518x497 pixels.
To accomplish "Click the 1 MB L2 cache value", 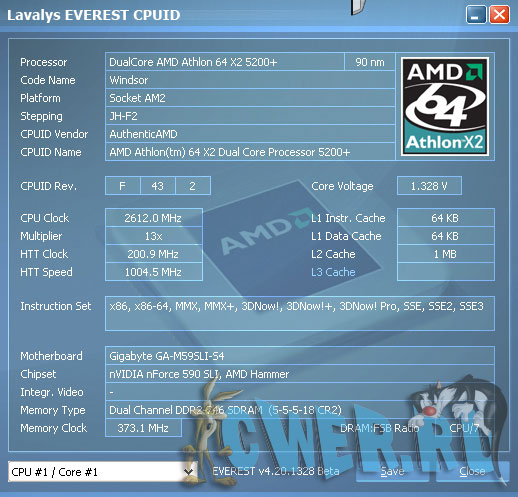I will 446,254.
